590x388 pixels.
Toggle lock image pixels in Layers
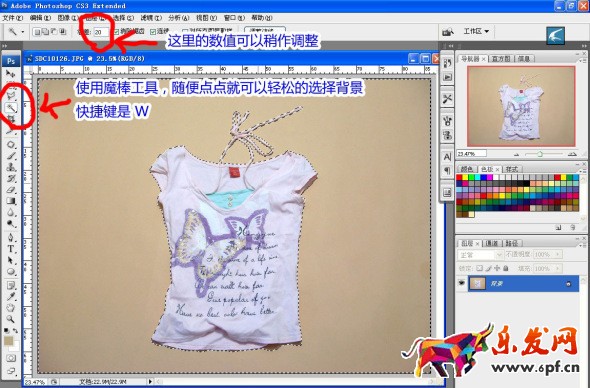pyautogui.click(x=488, y=268)
